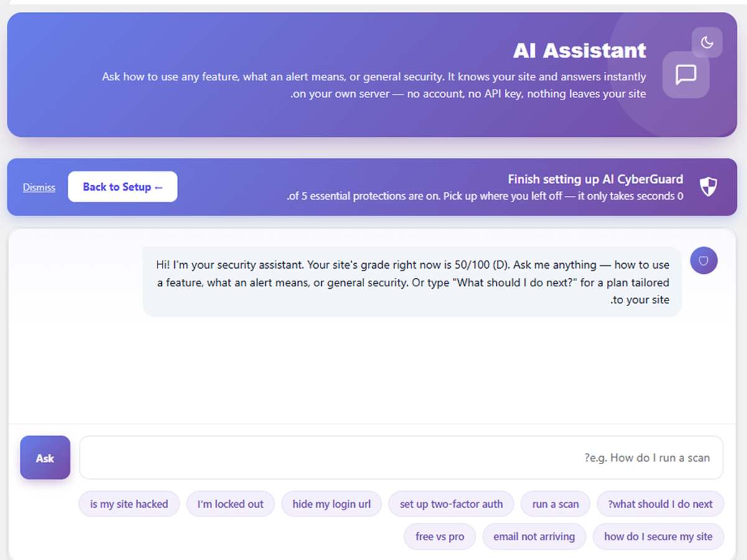The height and width of the screenshot is (560, 747).
Task: Select "what should I do next?" suggestion
Action: coord(660,504)
